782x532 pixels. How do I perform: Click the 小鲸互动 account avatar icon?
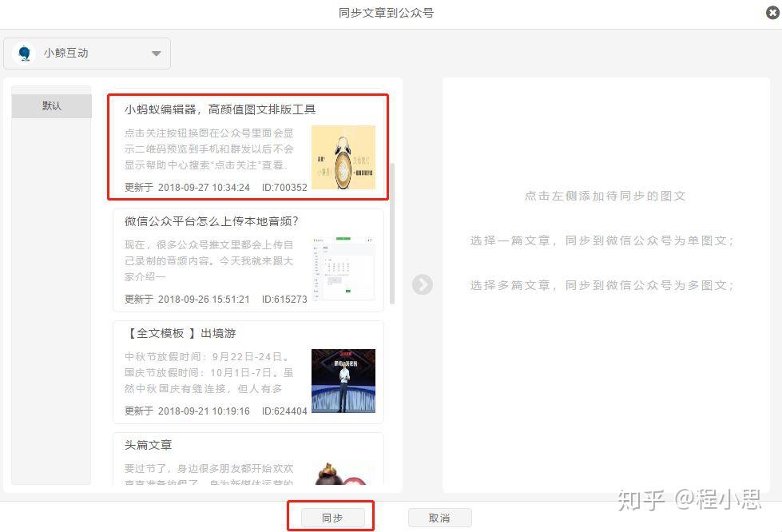click(24, 53)
